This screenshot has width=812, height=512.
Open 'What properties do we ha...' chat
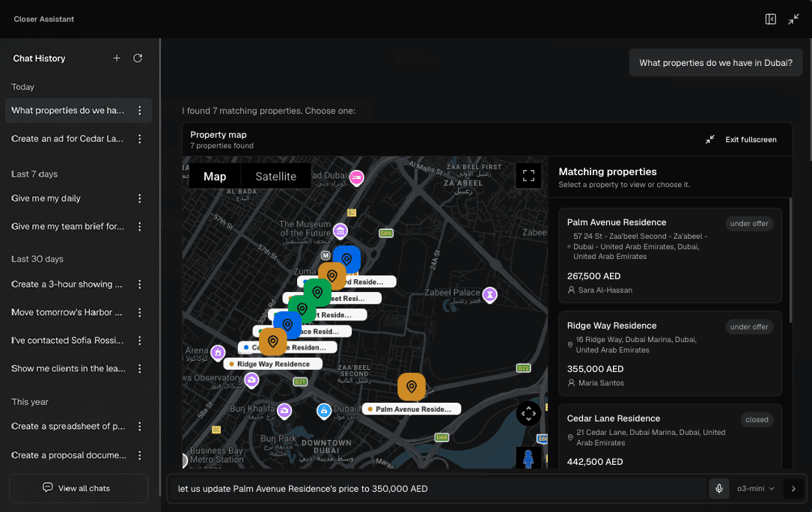[x=68, y=110]
